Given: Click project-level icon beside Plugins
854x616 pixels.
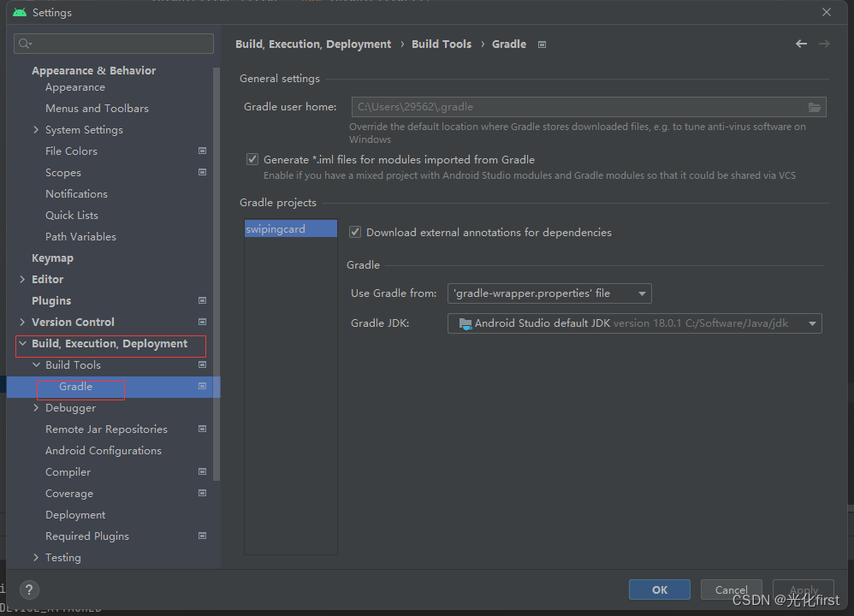Looking at the screenshot, I should coord(202,300).
